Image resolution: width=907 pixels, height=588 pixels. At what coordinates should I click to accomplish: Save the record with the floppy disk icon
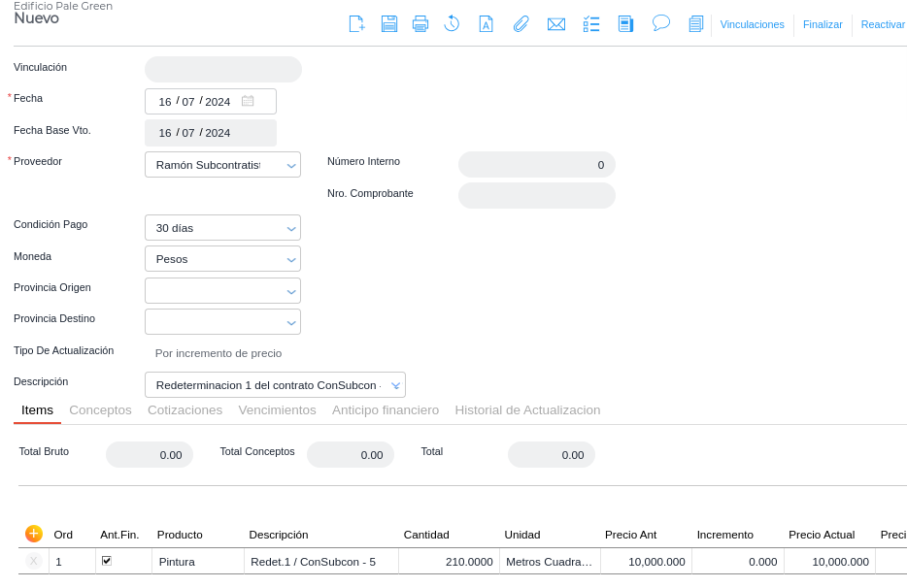(389, 24)
